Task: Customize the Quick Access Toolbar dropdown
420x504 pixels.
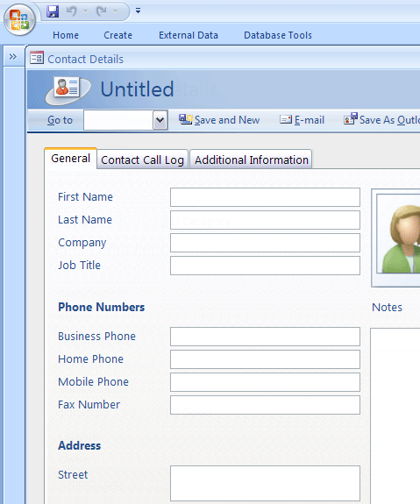Action: pos(138,11)
